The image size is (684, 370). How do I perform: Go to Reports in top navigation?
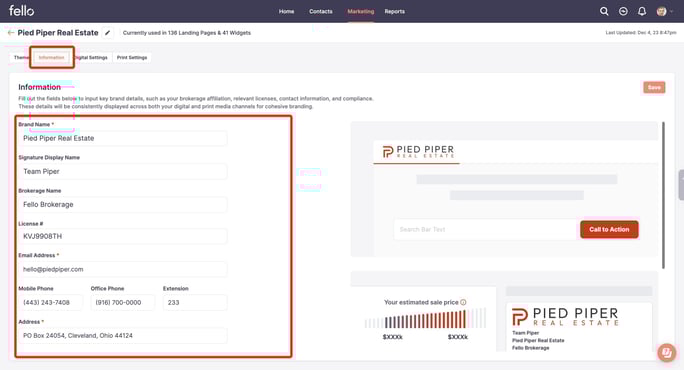394,11
